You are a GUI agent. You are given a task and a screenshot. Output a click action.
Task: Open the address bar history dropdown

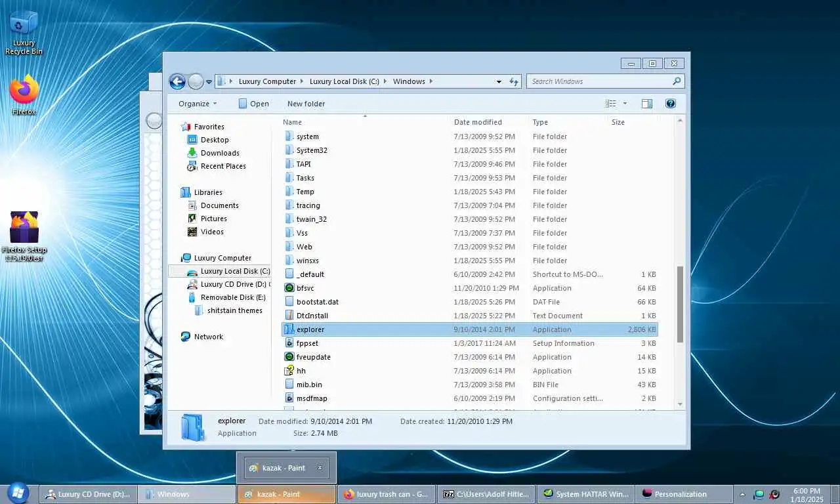click(499, 82)
